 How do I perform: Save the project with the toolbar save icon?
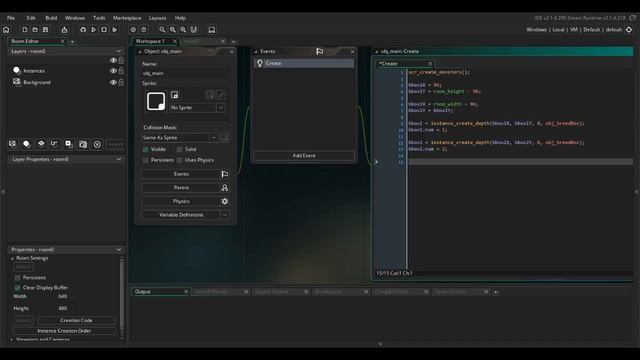click(x=45, y=30)
